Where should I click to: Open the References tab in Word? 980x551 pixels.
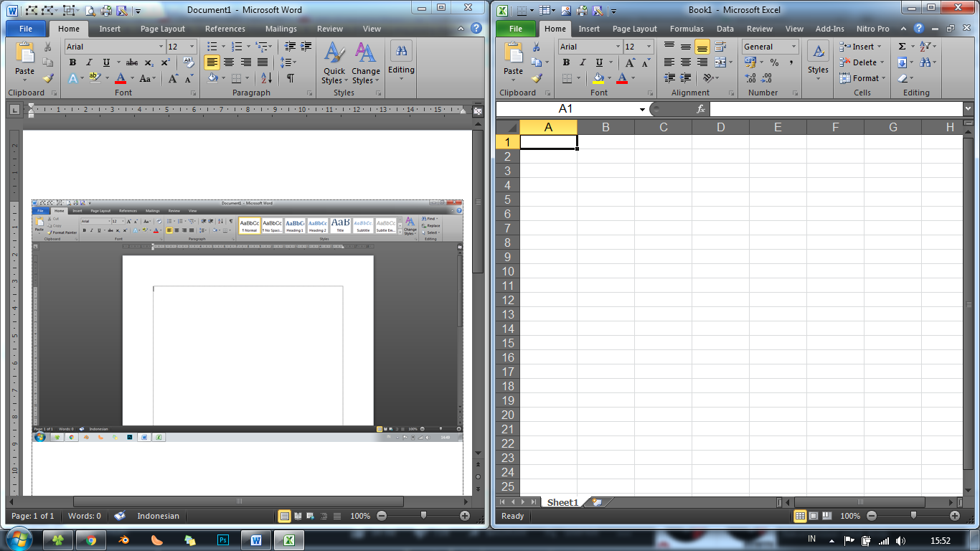click(225, 29)
